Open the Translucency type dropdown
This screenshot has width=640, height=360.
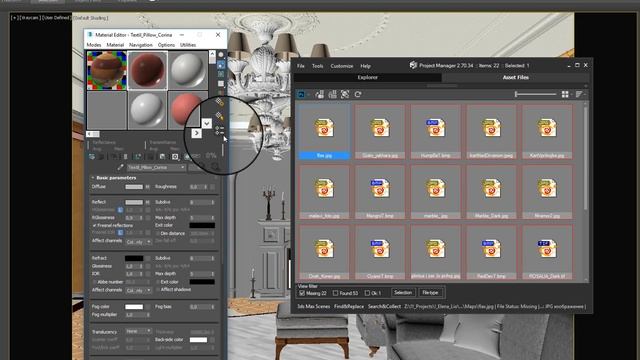point(138,331)
